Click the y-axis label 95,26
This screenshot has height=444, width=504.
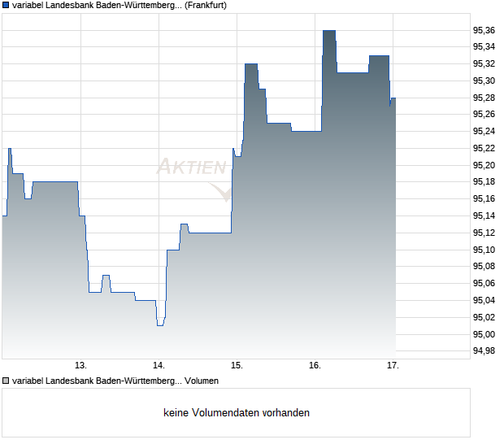coord(484,114)
